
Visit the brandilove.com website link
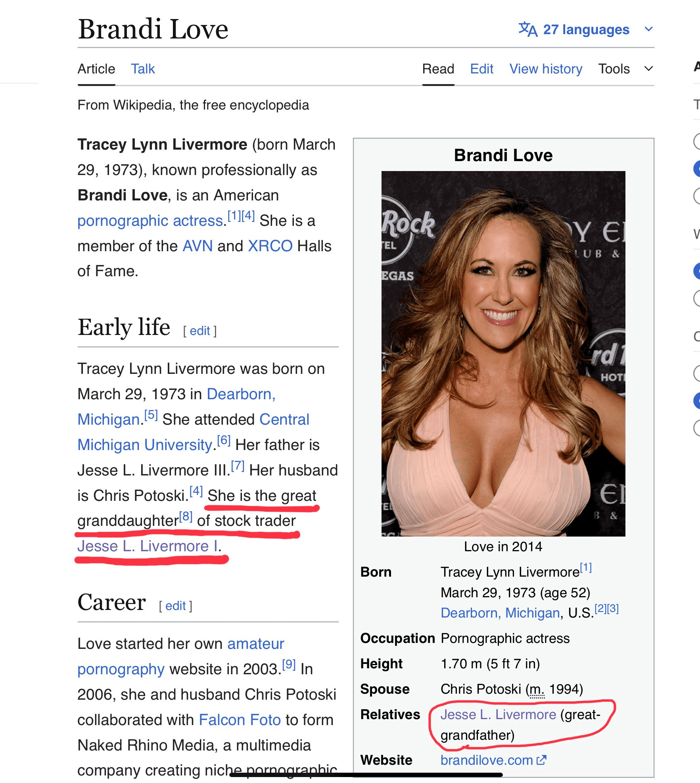tap(487, 760)
